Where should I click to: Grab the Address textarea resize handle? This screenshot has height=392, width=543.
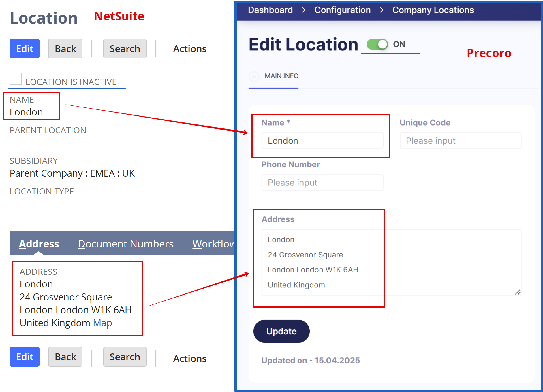pos(518,292)
